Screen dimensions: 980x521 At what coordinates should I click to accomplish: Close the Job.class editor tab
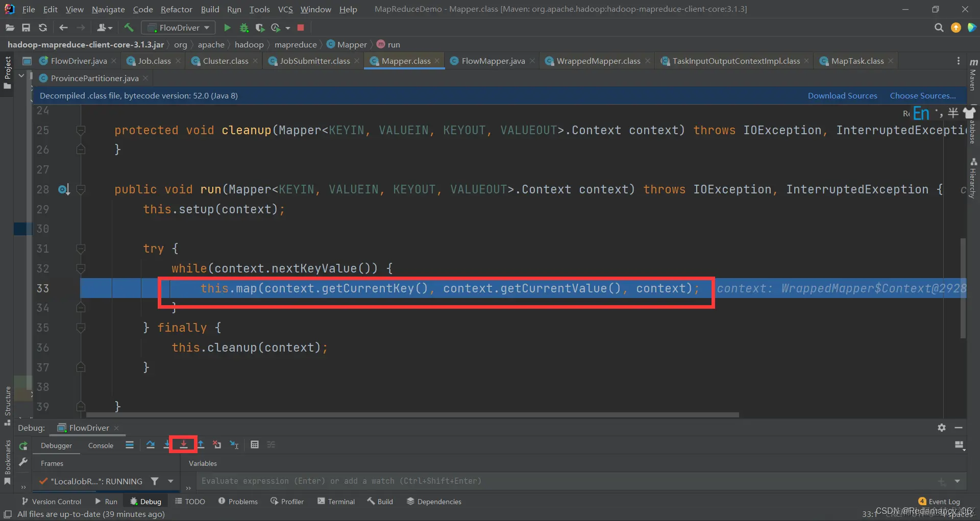[178, 61]
